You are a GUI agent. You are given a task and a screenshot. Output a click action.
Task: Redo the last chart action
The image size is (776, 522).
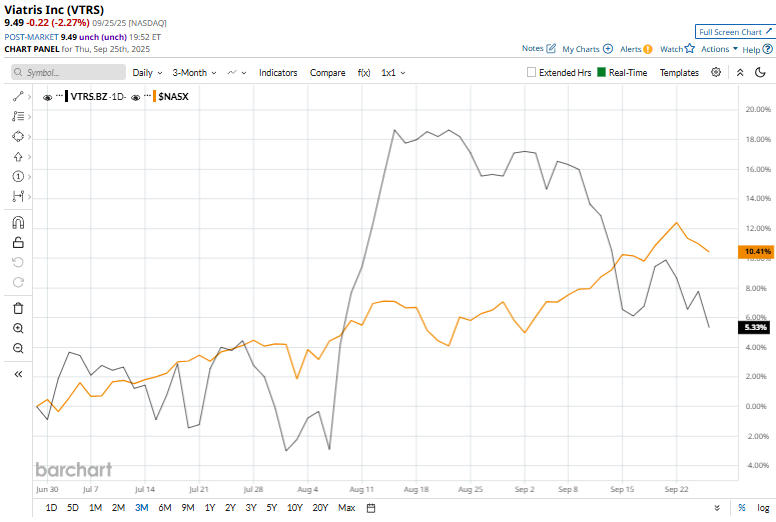click(18, 282)
